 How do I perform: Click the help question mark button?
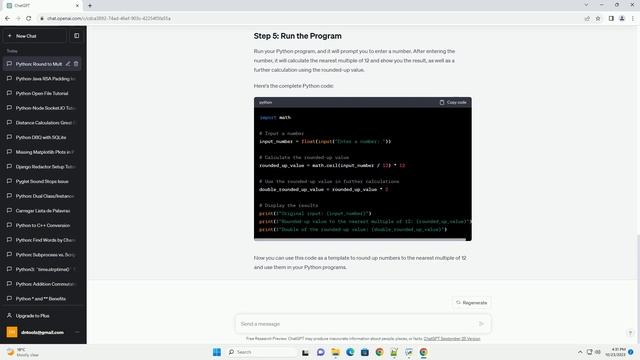[x=630, y=333]
